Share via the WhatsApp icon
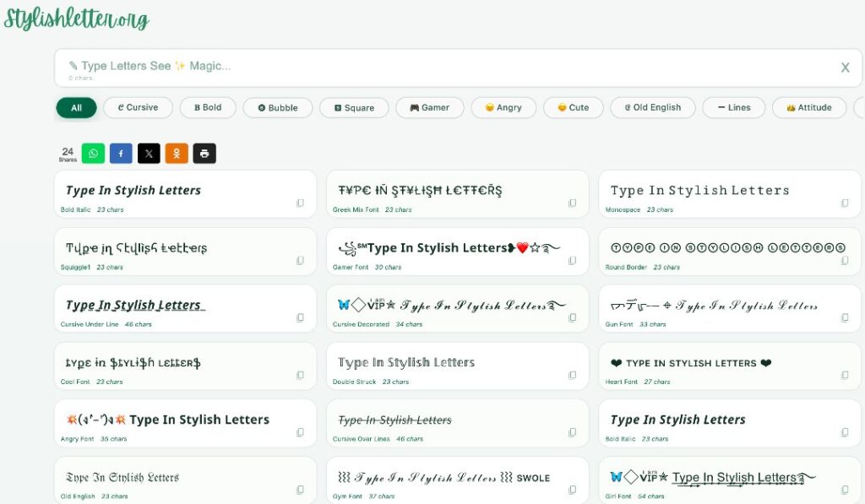 click(93, 154)
